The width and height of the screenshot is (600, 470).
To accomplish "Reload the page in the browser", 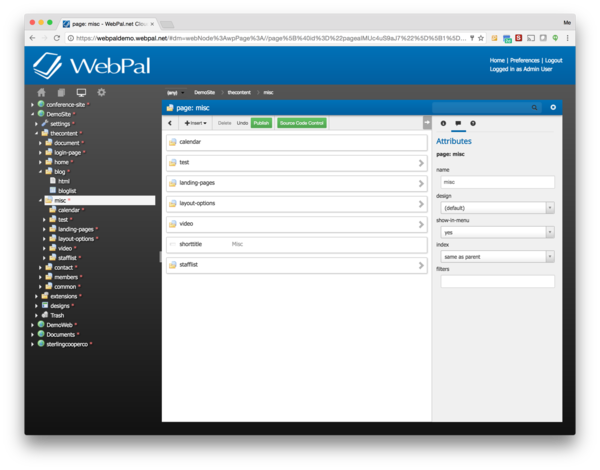I will tap(57, 38).
